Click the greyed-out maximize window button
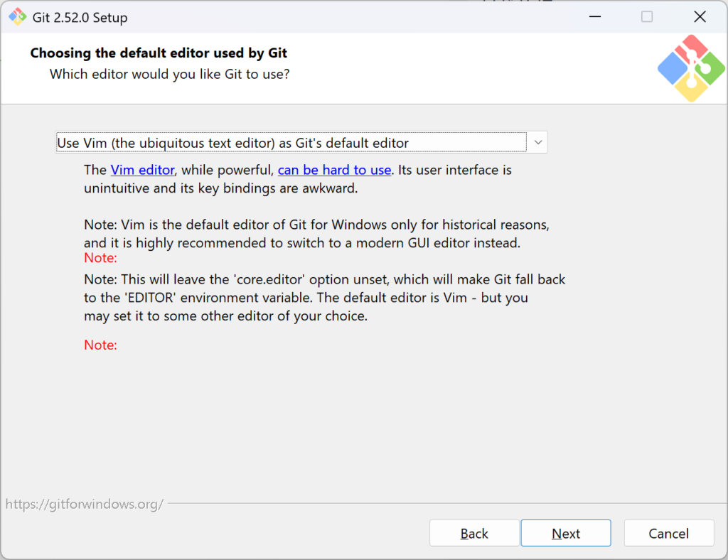Image resolution: width=728 pixels, height=560 pixels. tap(646, 17)
